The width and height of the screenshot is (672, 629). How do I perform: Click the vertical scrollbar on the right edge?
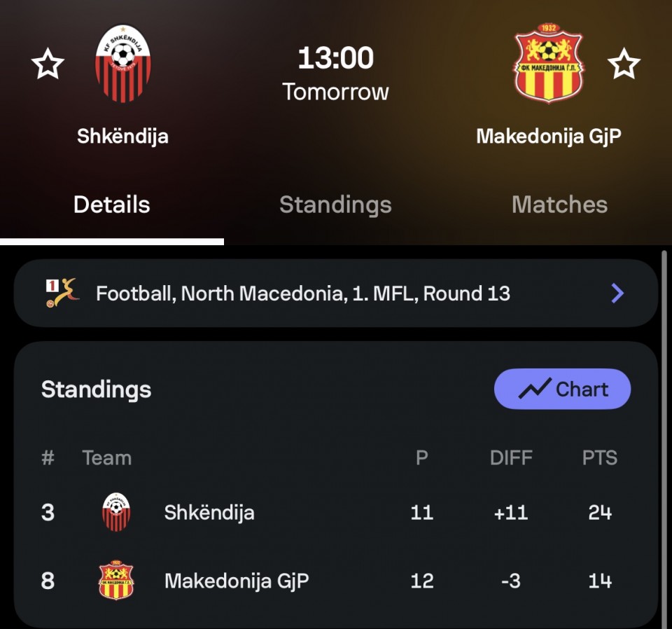tap(664, 434)
